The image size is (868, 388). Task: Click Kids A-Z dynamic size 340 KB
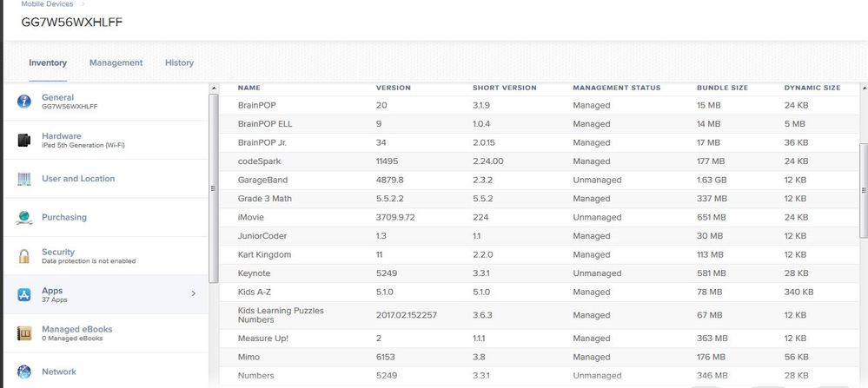click(x=798, y=292)
